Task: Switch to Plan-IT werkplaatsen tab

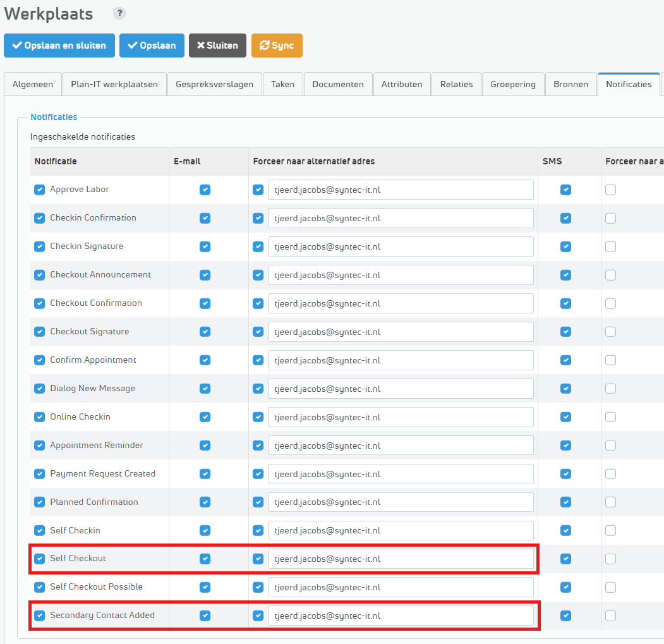Action: pos(114,84)
